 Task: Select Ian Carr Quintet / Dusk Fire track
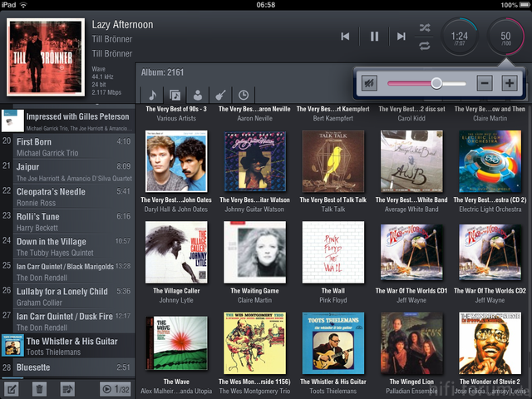(67, 322)
